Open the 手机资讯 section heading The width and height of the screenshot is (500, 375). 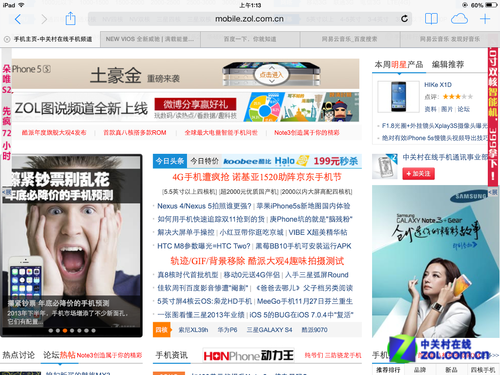[x=172, y=355]
